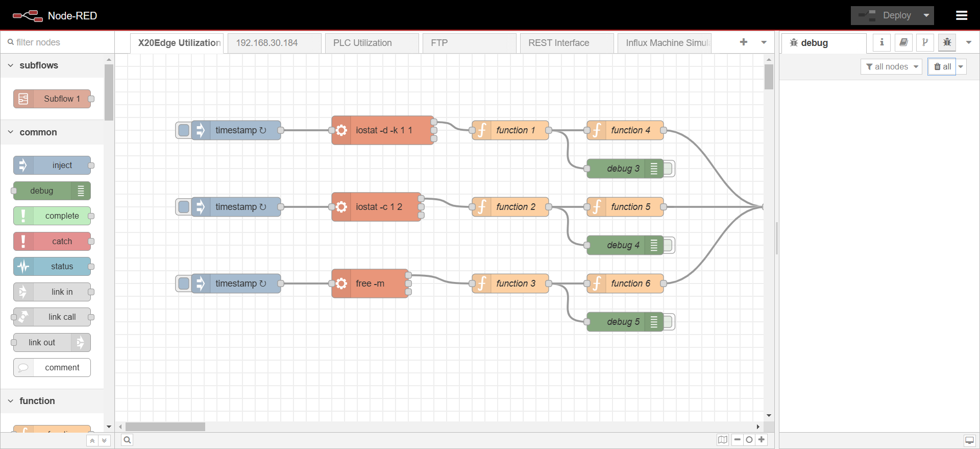Toggle the navigator map view icon
Image resolution: width=980 pixels, height=449 pixels.
pyautogui.click(x=722, y=440)
